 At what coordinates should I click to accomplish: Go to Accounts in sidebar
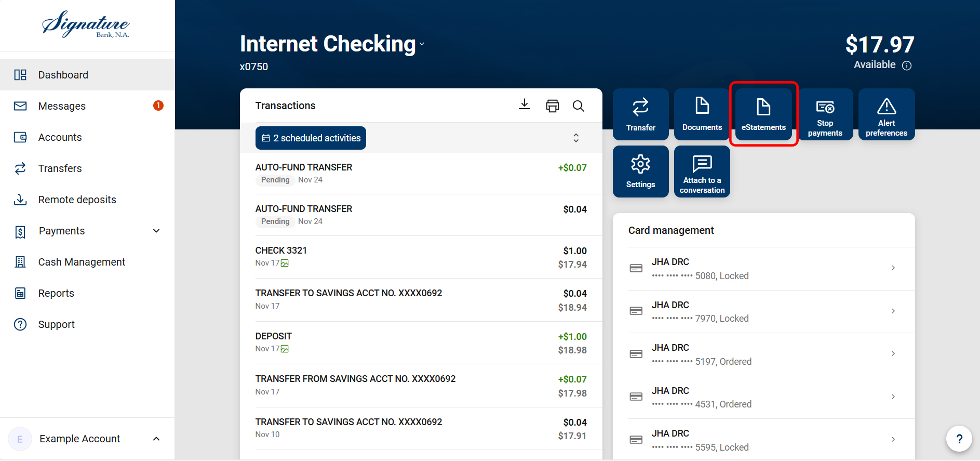[x=87, y=137]
